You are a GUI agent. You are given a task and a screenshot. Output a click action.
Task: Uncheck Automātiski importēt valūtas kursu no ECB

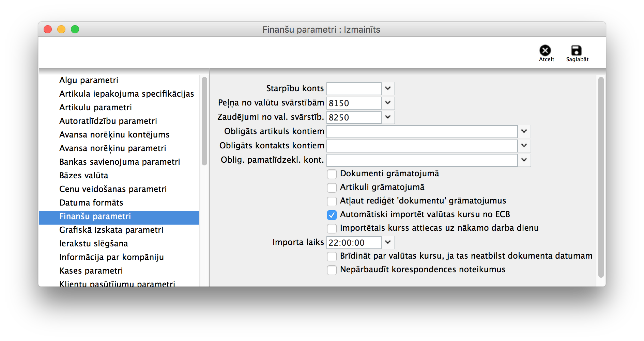coord(332,215)
